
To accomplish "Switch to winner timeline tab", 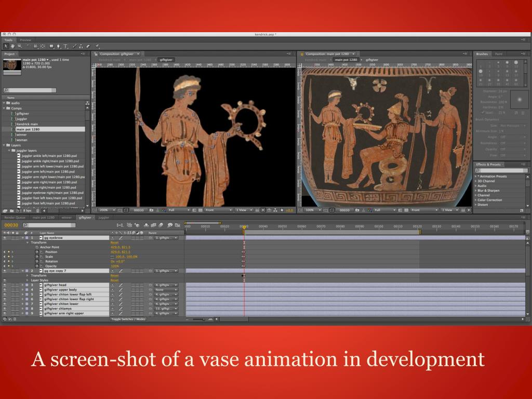I will 66,218.
